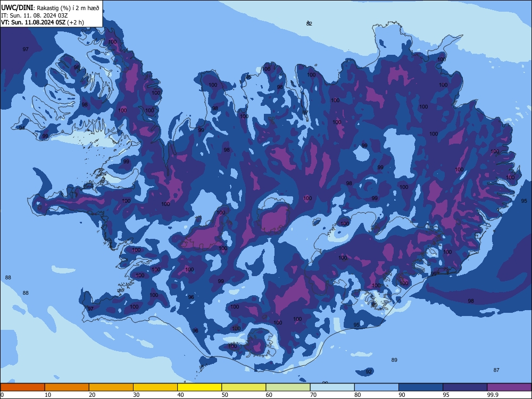This screenshot has width=532, height=399.
Task: Pick the bright yellow 40–50 legend swatch
Action: tap(199, 387)
